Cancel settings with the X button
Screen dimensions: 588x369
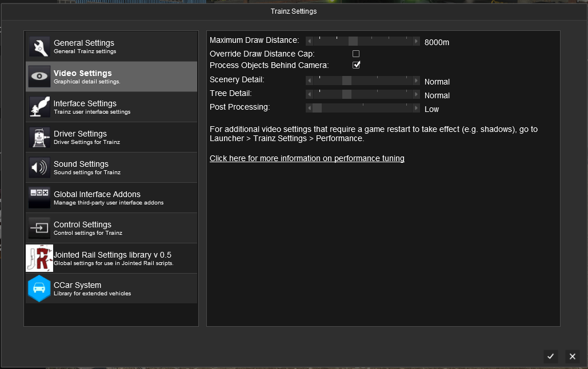pos(572,356)
